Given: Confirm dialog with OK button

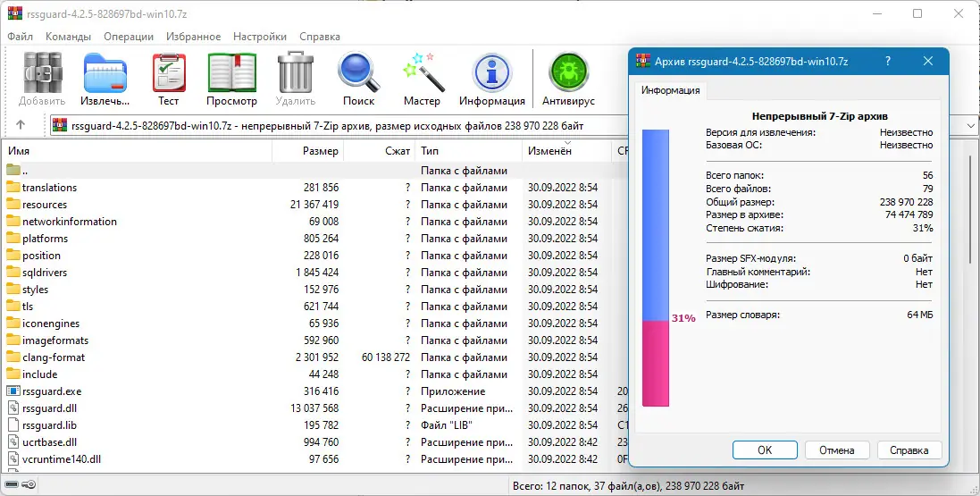Looking at the screenshot, I should [x=765, y=450].
